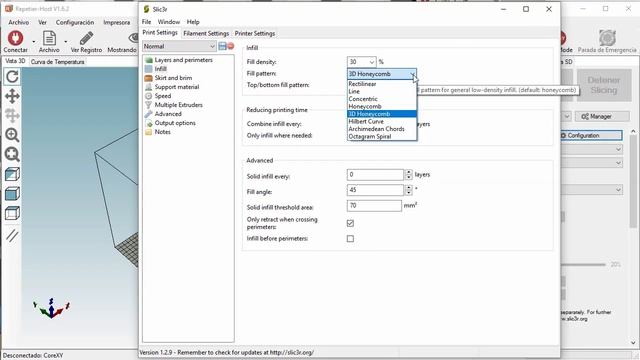Screen dimensions: 640x360
Task: Open Advanced settings page in tree
Action: point(168,114)
